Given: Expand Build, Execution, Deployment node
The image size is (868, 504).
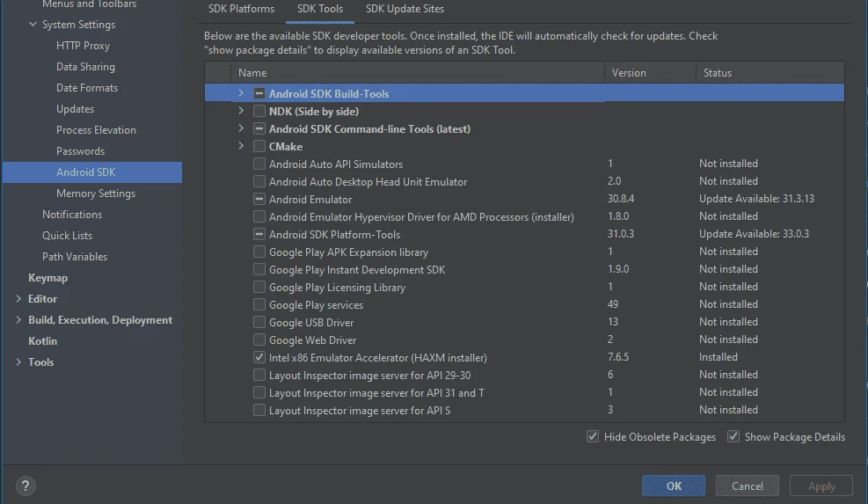Looking at the screenshot, I should 18,319.
